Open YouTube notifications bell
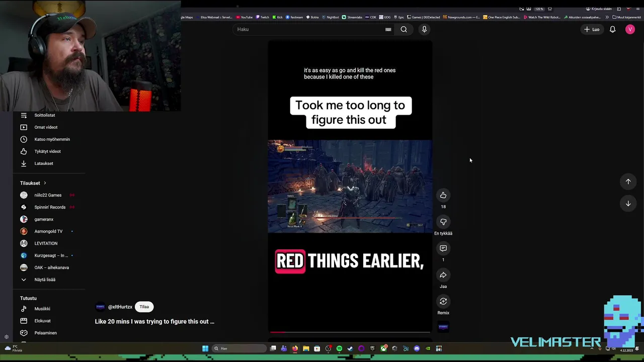 612,29
